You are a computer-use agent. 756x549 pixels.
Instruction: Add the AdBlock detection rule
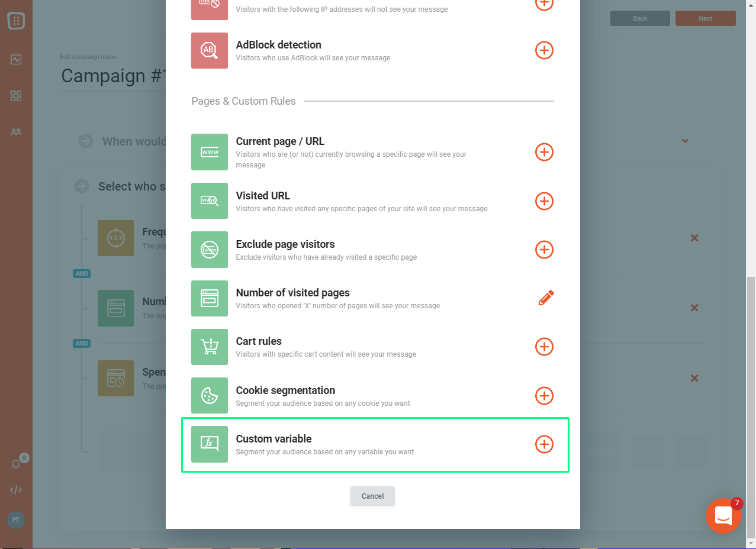[544, 50]
